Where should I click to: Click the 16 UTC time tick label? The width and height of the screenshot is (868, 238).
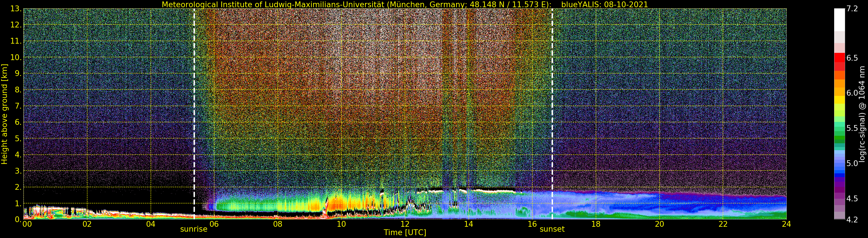532,224
